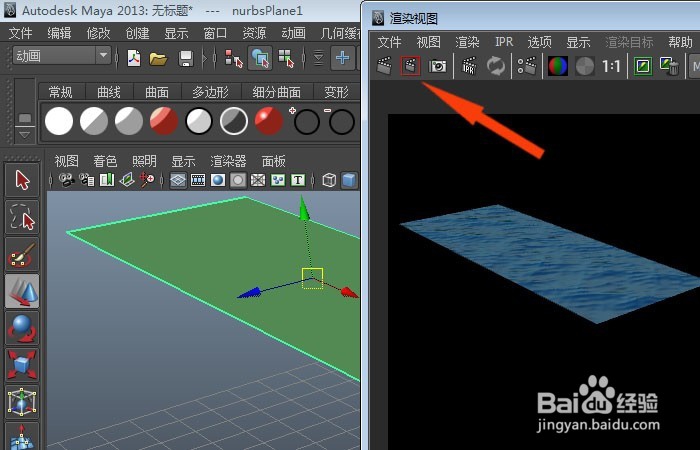Viewport: 700px width, 450px height.
Task: Toggle the blue ball icon in viewport toolbar
Action: click(x=218, y=180)
